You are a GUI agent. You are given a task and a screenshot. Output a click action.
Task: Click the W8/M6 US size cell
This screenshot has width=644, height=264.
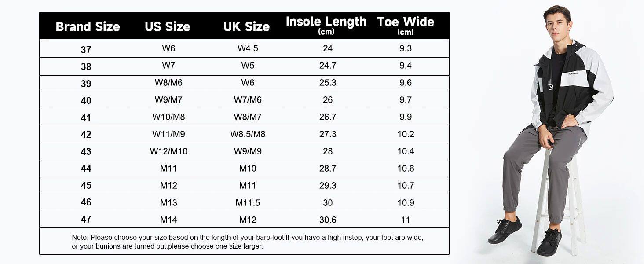coord(168,83)
